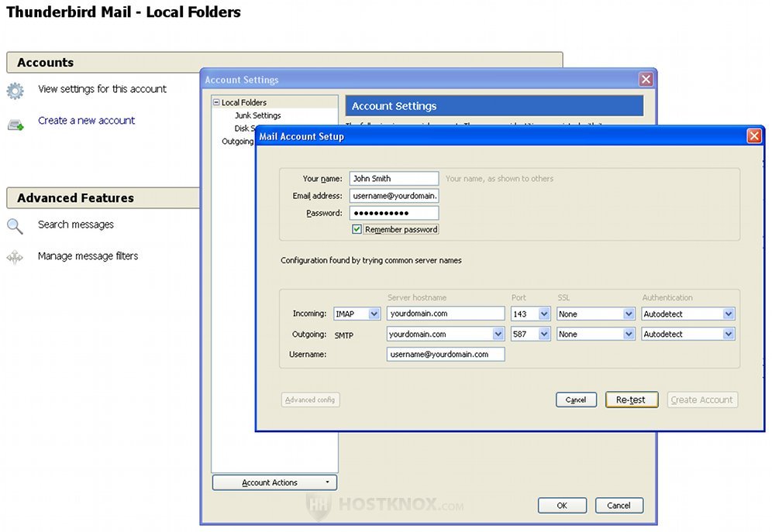Click the Advanced config button

point(310,400)
